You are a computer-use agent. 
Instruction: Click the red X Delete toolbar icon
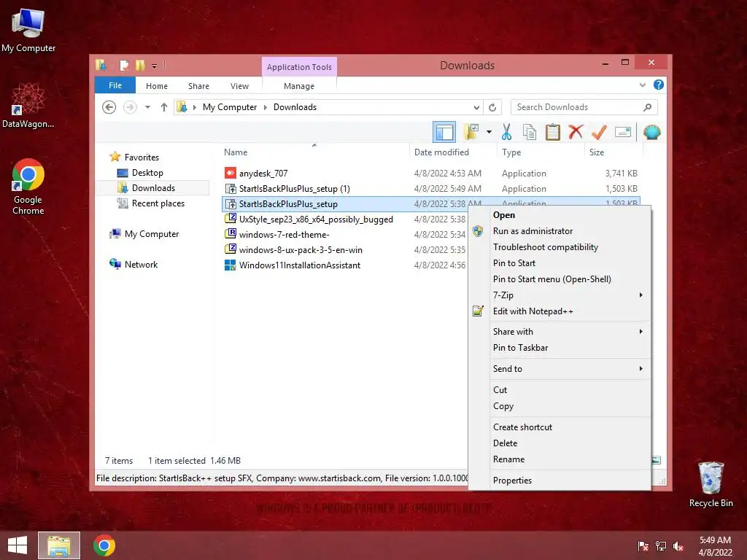[576, 133]
